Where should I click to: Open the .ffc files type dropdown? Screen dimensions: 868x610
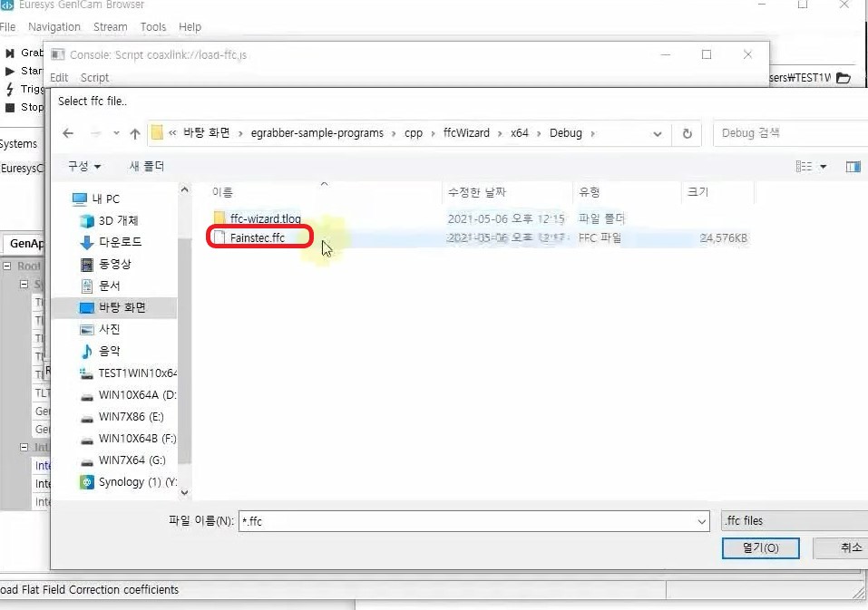[794, 521]
